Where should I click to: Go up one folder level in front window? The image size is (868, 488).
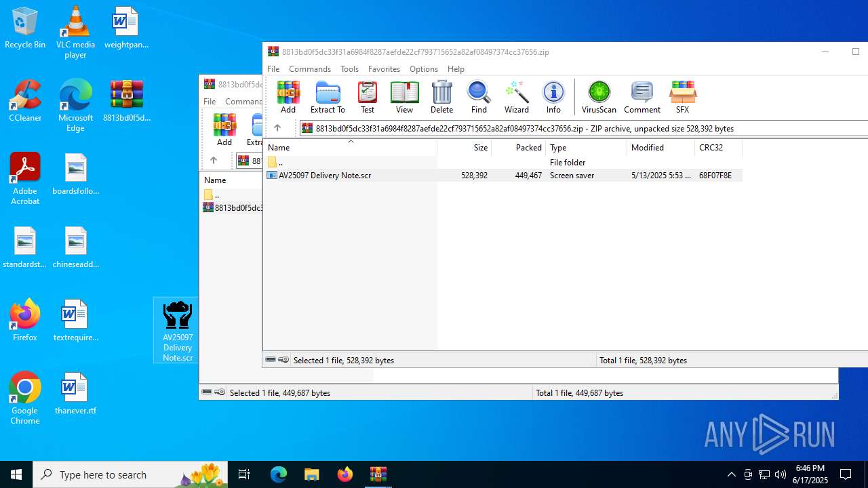pos(277,128)
